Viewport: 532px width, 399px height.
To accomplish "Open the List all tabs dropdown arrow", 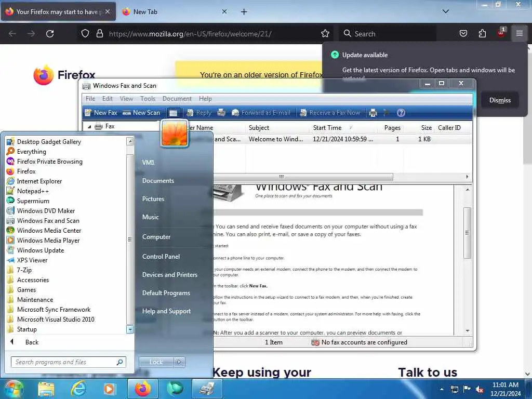I will pos(445,11).
